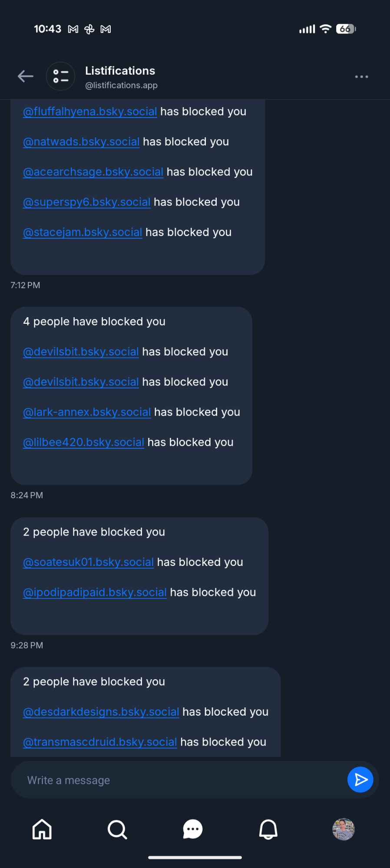Open @desdarkdesigns.bsky.social profile link
Viewport: 390px width, 868px height.
coord(101,712)
